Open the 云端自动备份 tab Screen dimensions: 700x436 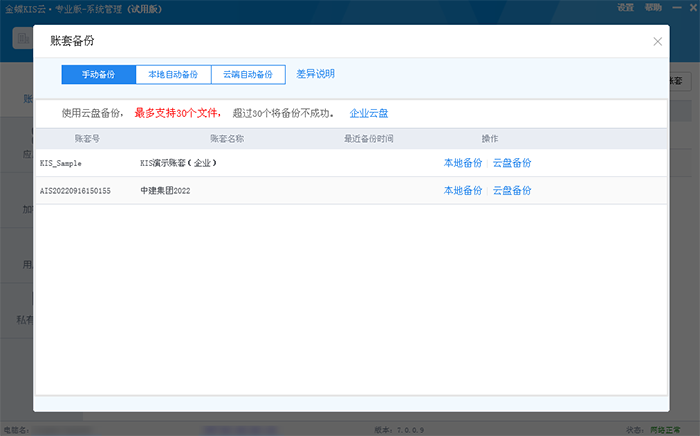tap(248, 75)
